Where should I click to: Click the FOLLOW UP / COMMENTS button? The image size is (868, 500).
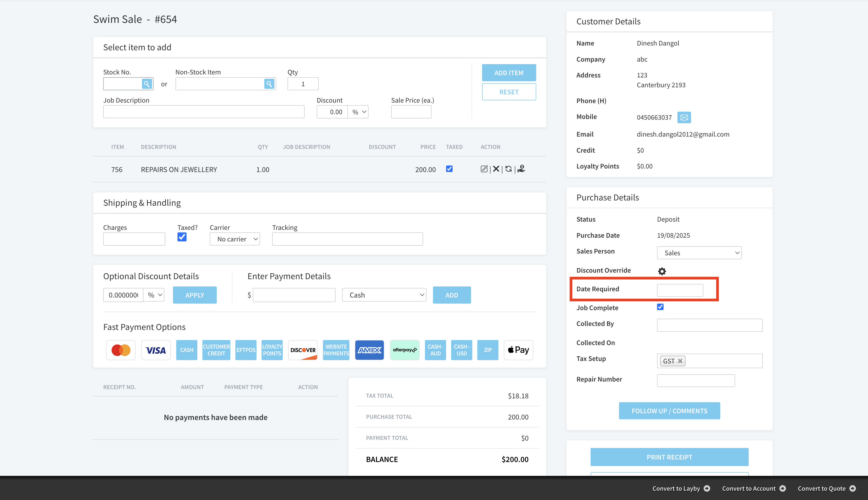point(669,411)
